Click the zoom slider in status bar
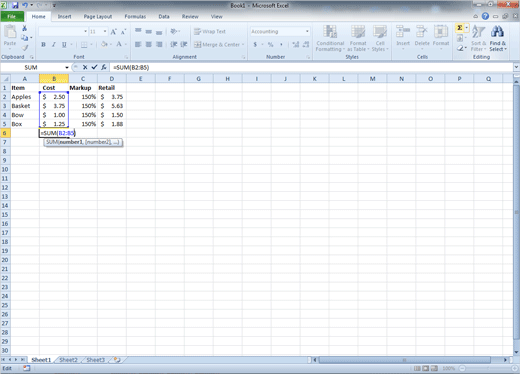 coord(488,368)
